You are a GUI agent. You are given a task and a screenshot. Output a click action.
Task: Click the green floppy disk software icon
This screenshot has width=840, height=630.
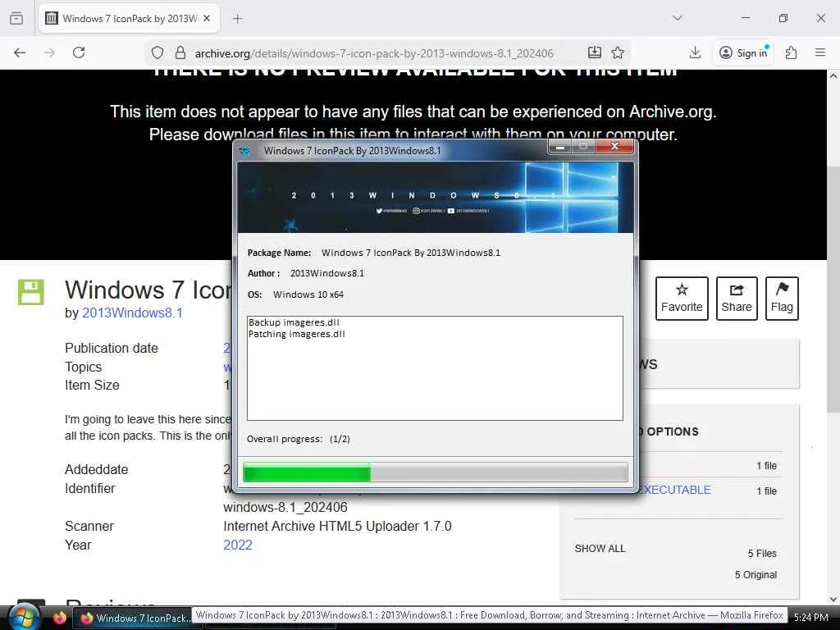[31, 292]
